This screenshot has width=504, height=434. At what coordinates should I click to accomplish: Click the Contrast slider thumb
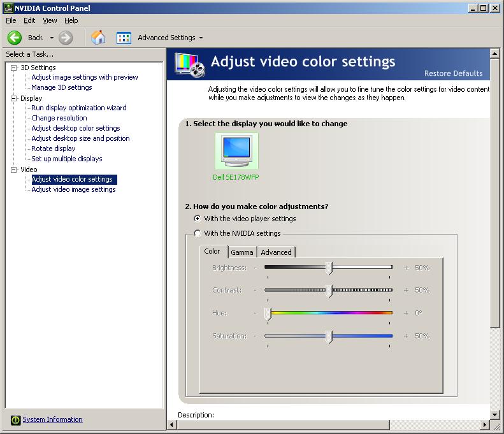click(x=329, y=291)
